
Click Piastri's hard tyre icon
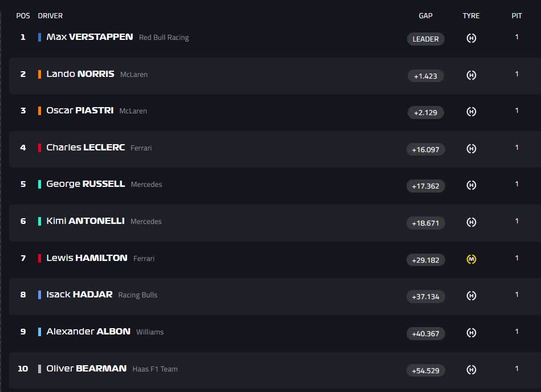(471, 112)
